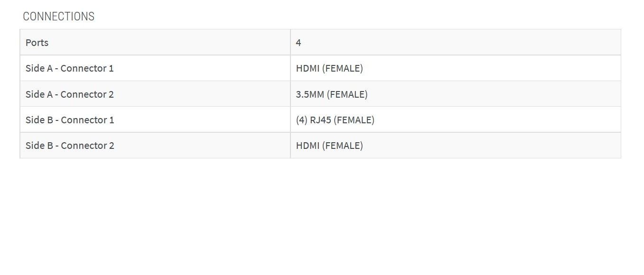Click the CONNECTIONS section heading
644x275 pixels.
point(58,16)
